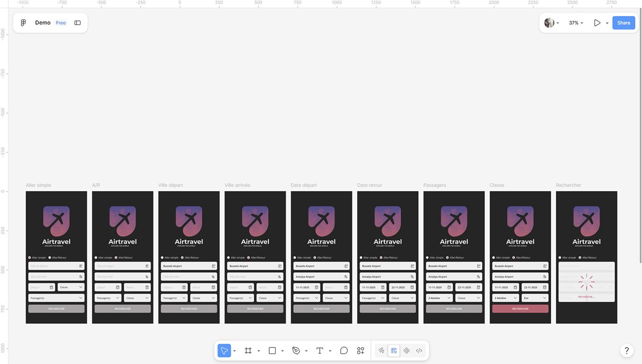Open Passager(s) dropdown in Aller simple frame
This screenshot has height=364, width=642.
pos(56,298)
